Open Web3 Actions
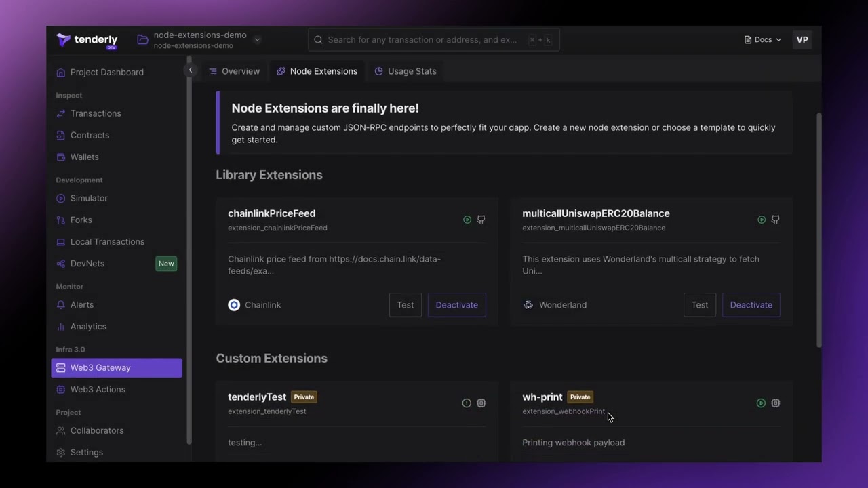This screenshot has width=868, height=488. click(98, 389)
